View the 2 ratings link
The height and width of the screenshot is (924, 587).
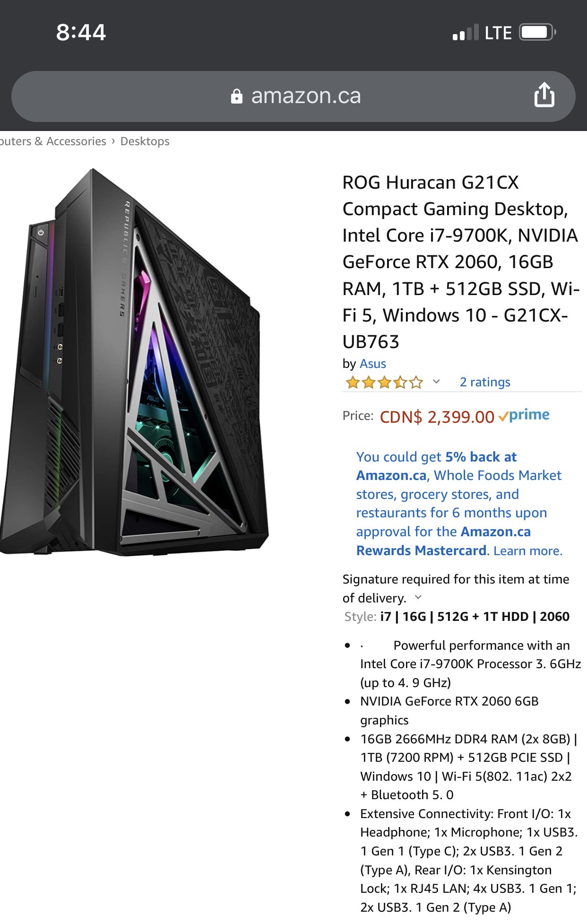pos(485,382)
